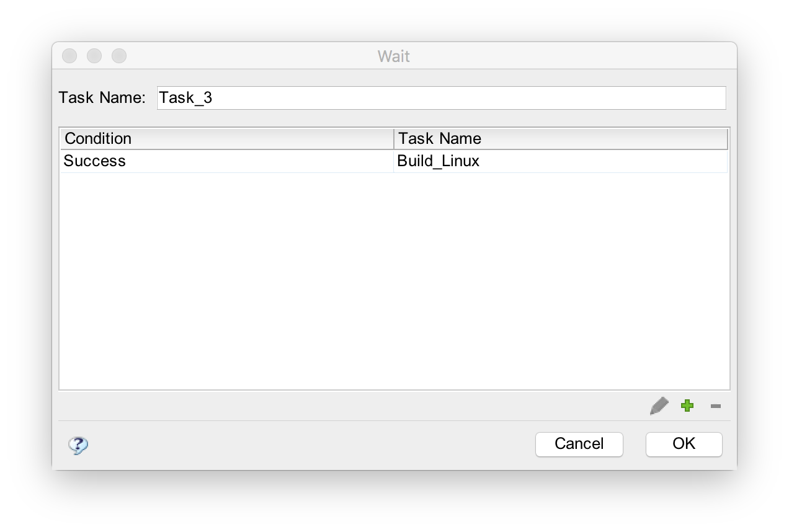Add a condition with the green plus icon
Viewport: 789px width, 532px height.
[687, 406]
